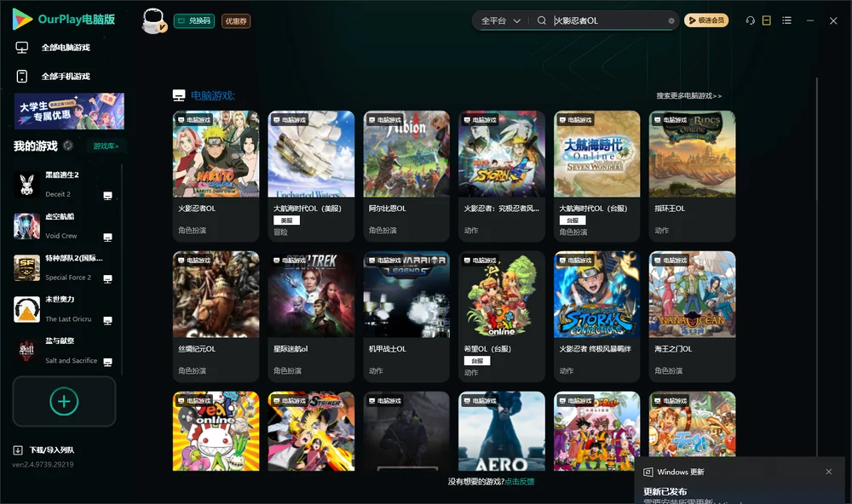Click the OurPlay logo icon

click(x=22, y=19)
